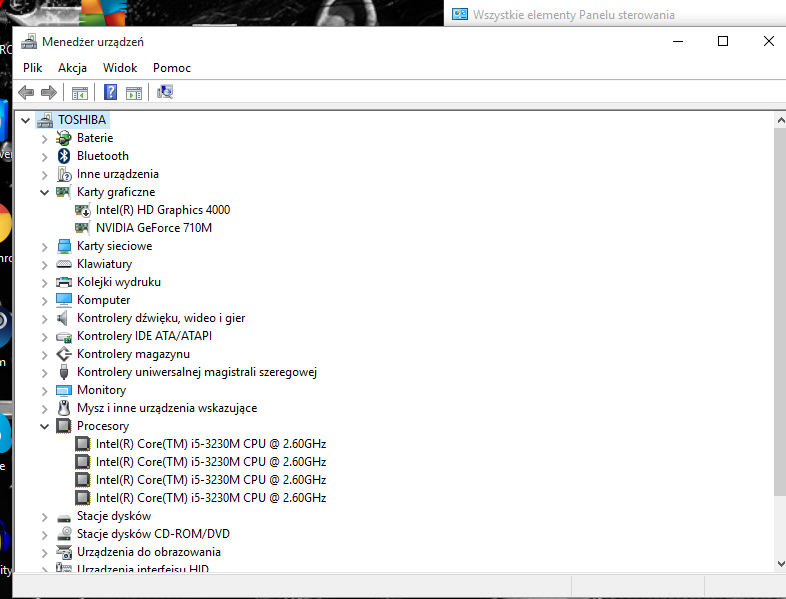
Task: Click the Klawiatury keyboard icon
Action: 64,264
